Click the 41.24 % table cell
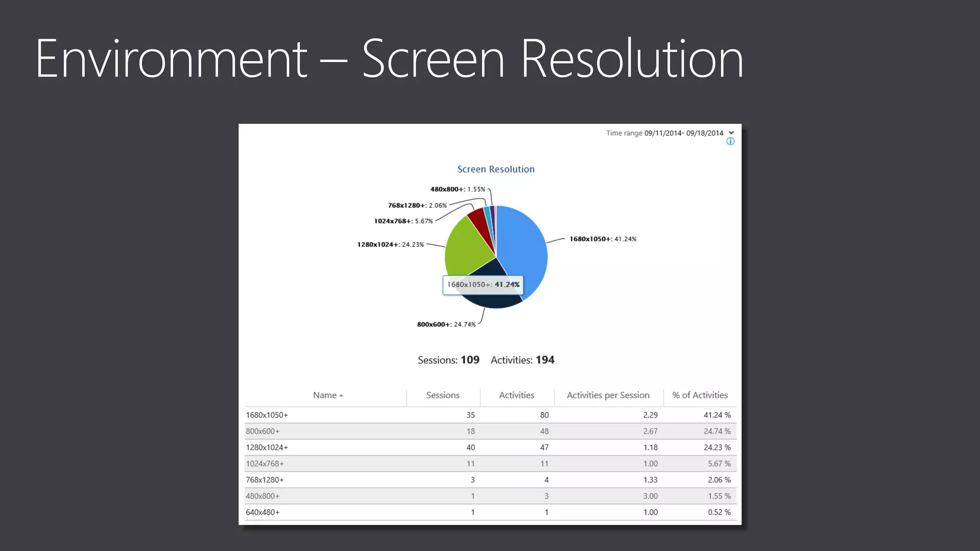 tap(717, 415)
